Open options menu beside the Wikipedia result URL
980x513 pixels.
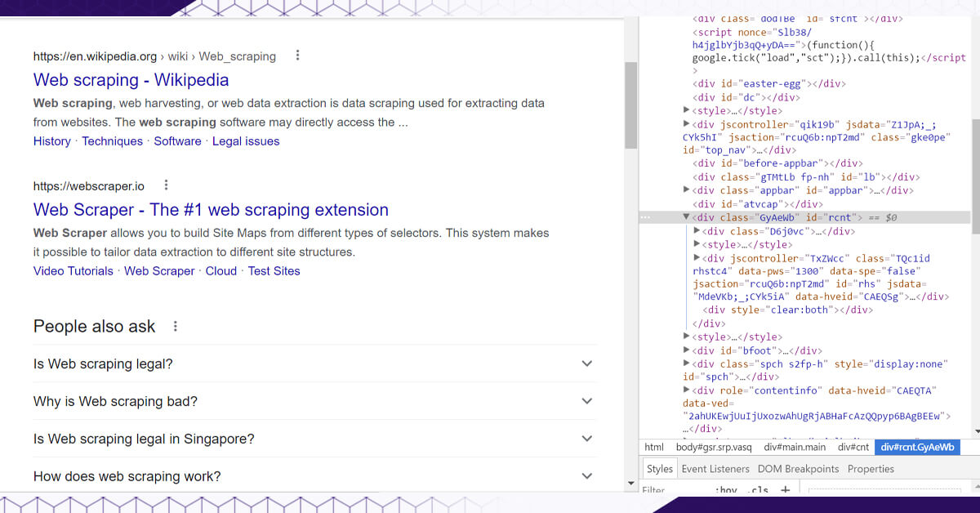(297, 56)
